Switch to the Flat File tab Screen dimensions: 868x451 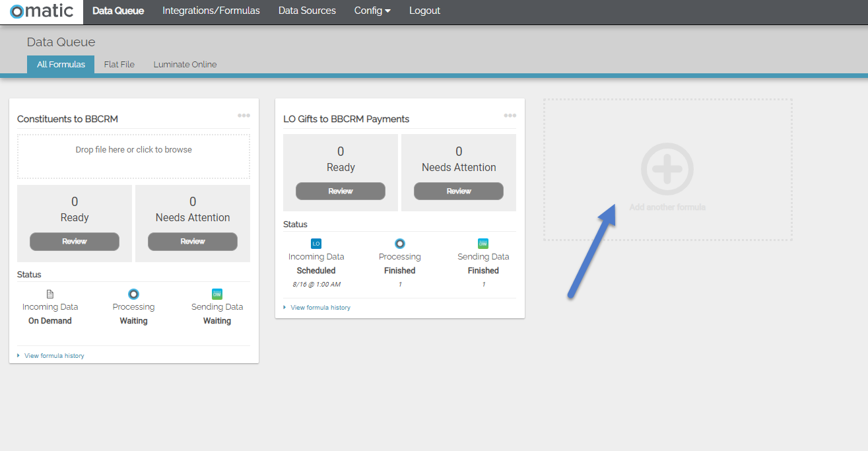(x=119, y=64)
